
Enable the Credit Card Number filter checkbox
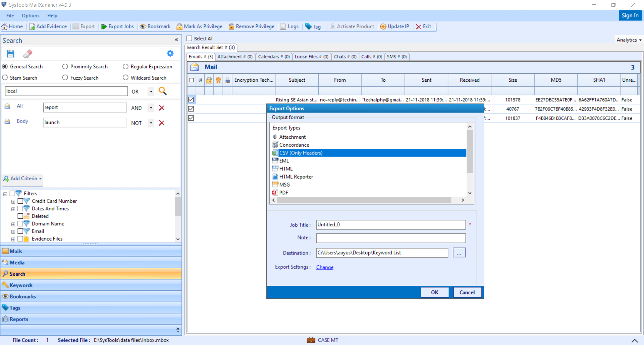tap(21, 201)
